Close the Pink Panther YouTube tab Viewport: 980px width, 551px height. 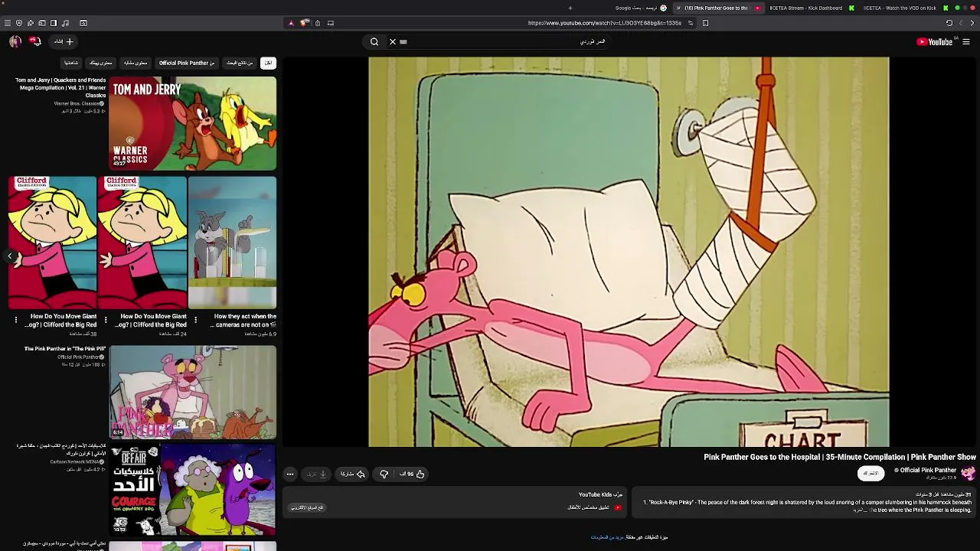tap(678, 8)
